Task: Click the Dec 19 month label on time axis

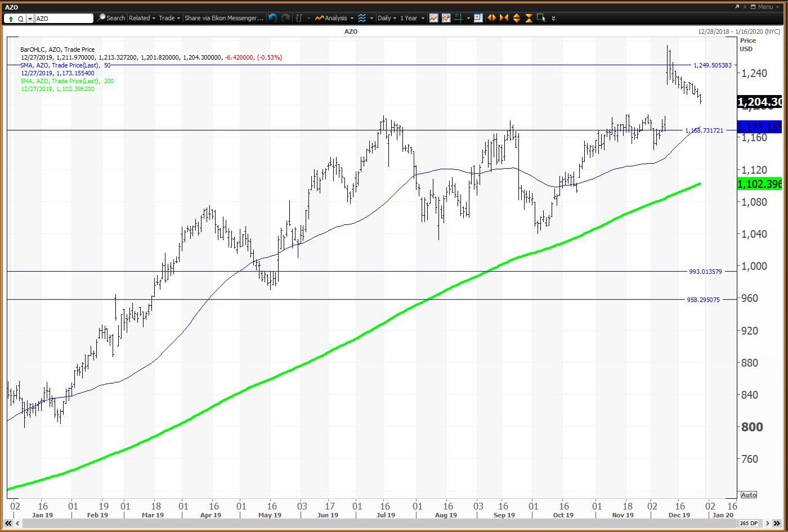Action: (679, 515)
